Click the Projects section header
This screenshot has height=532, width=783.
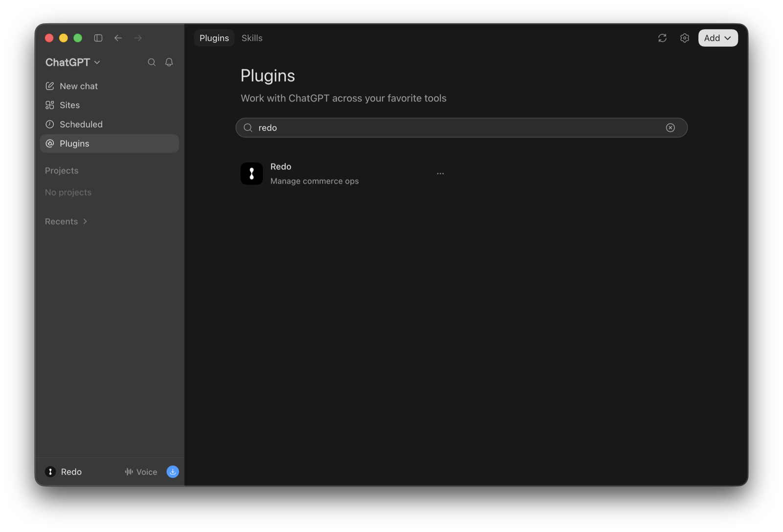coord(62,171)
